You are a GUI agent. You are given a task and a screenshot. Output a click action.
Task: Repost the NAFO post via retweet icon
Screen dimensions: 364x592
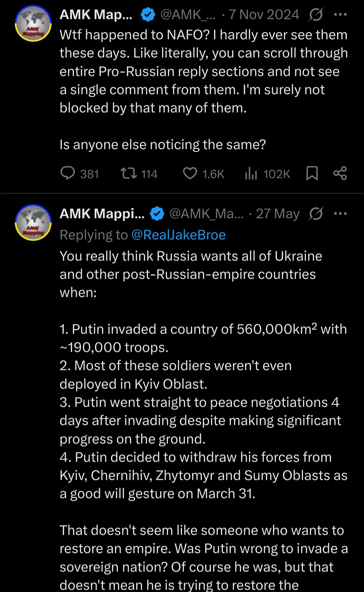click(129, 174)
